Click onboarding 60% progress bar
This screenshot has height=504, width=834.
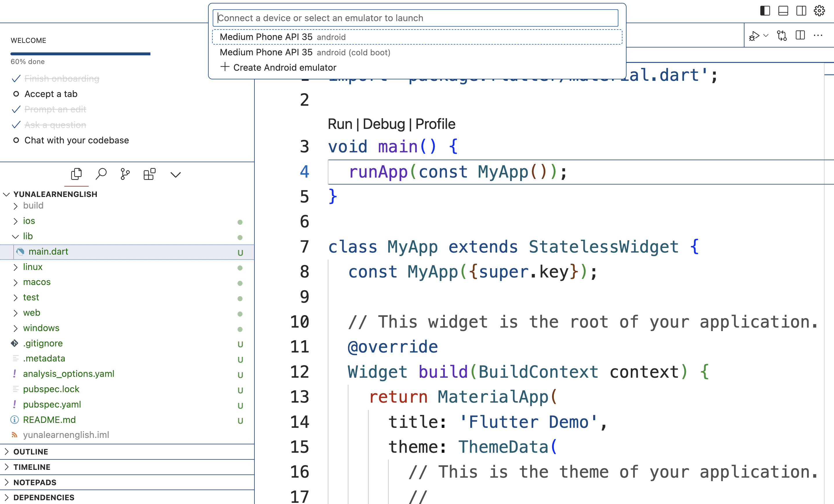click(80, 54)
